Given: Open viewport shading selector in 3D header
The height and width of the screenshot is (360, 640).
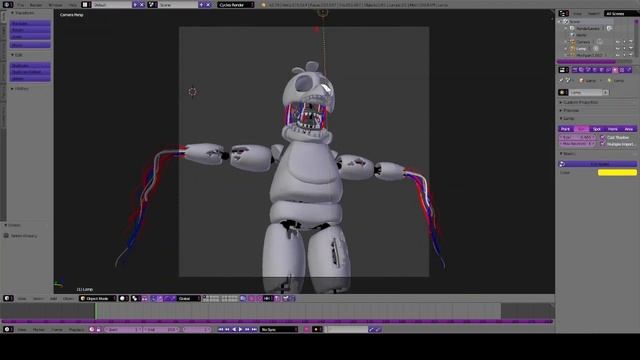Looking at the screenshot, I should [123, 298].
